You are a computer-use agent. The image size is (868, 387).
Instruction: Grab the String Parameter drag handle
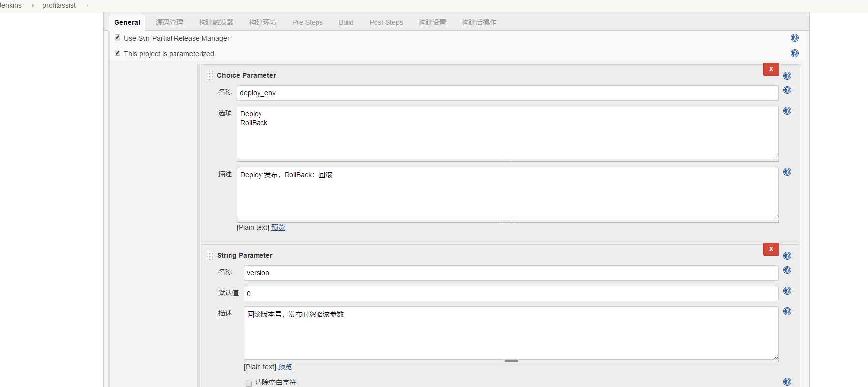click(x=210, y=255)
